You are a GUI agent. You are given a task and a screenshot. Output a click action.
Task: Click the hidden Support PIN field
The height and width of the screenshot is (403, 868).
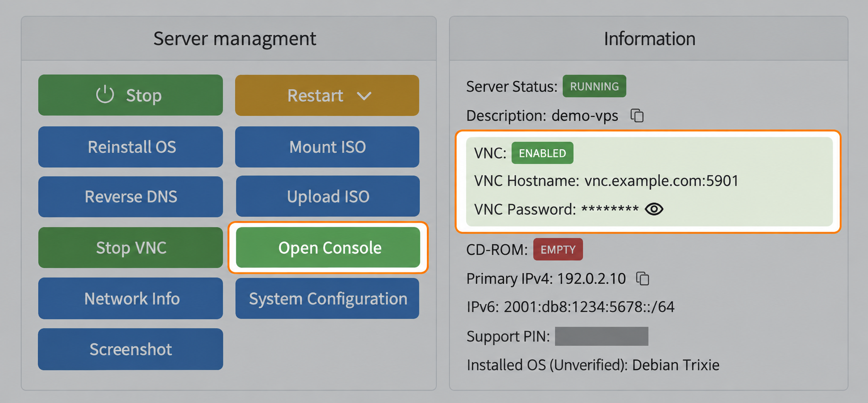coord(601,336)
